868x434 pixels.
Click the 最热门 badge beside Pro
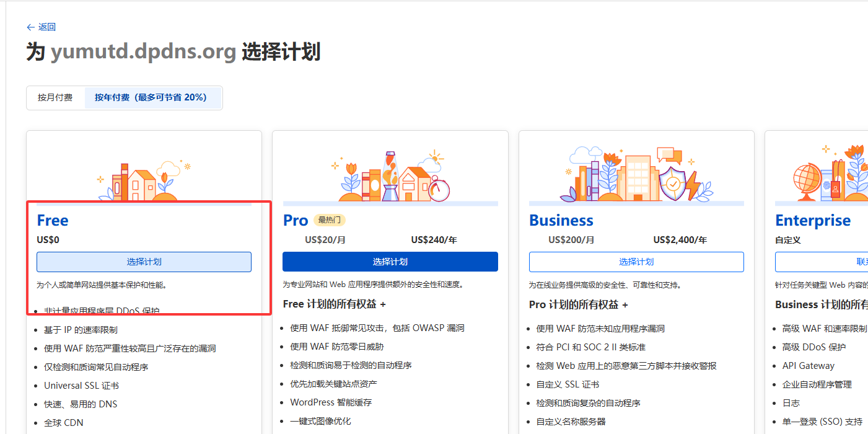click(x=329, y=220)
